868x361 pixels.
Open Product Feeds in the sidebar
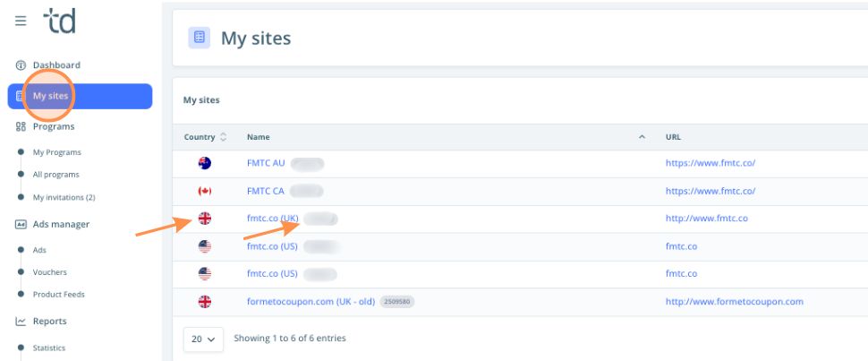[x=58, y=295]
